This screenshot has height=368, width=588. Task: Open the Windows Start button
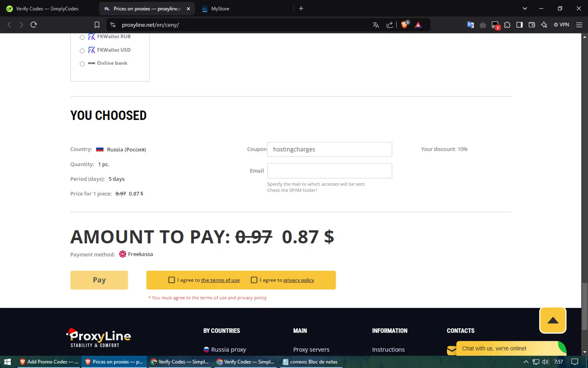7,362
